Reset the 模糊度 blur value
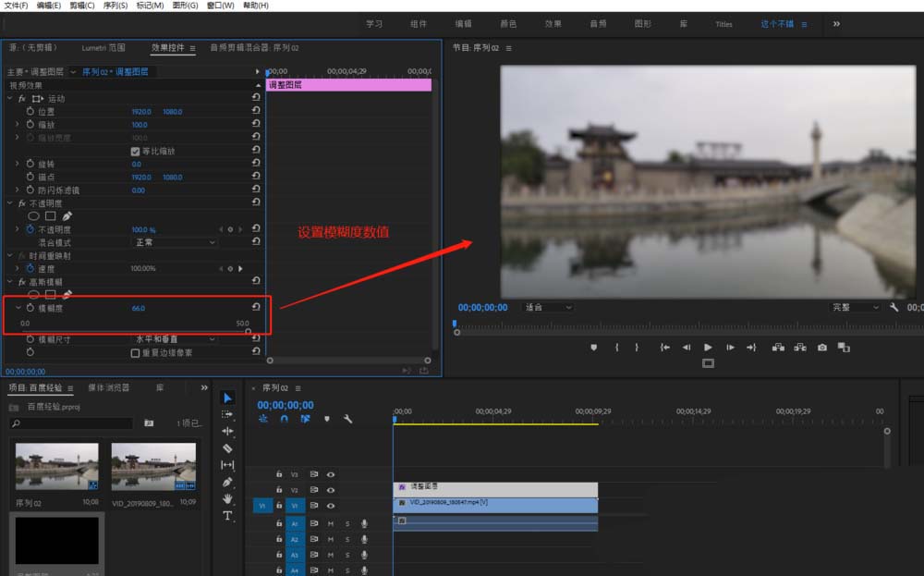Image resolution: width=924 pixels, height=576 pixels. 255,308
